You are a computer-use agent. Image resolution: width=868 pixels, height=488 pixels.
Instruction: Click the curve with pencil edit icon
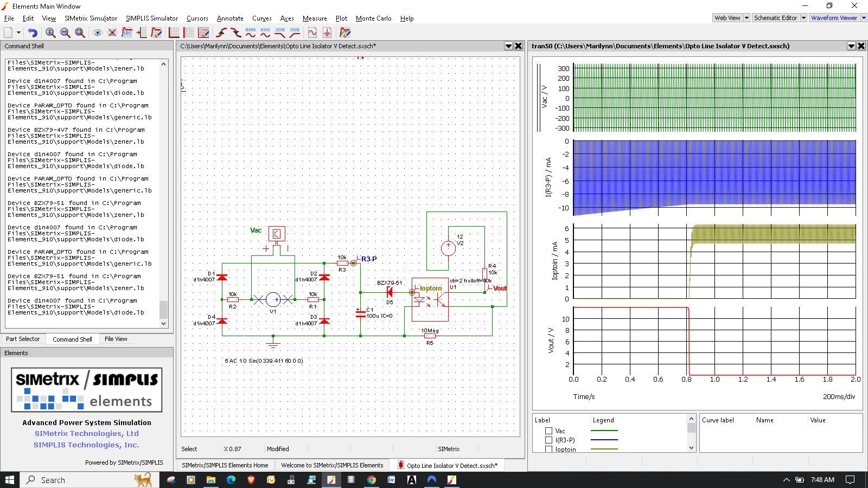156,33
